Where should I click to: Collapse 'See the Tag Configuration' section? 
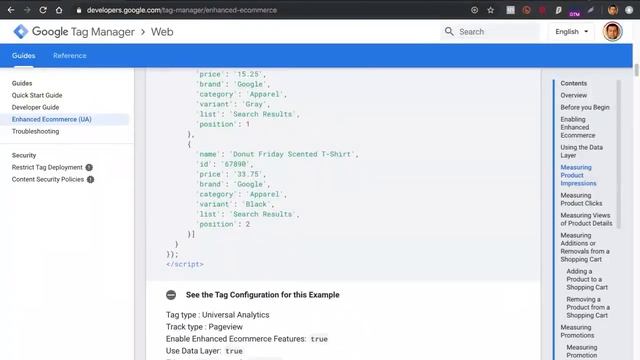coord(171,295)
